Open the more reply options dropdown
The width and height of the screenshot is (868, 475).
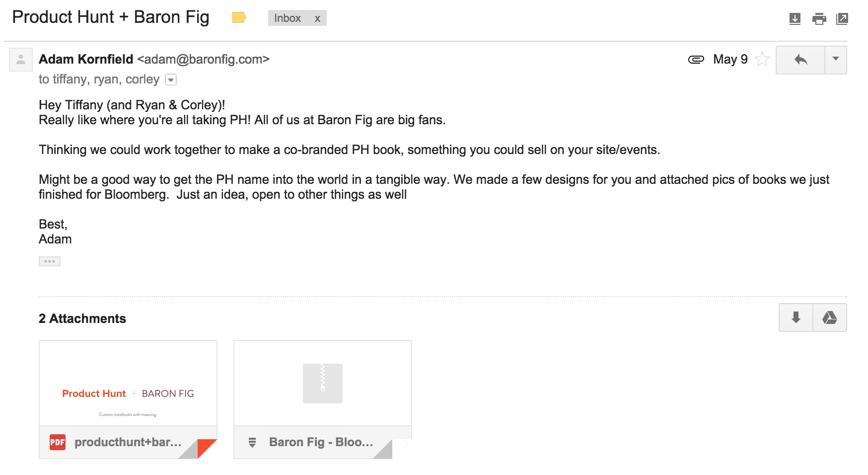pos(836,60)
